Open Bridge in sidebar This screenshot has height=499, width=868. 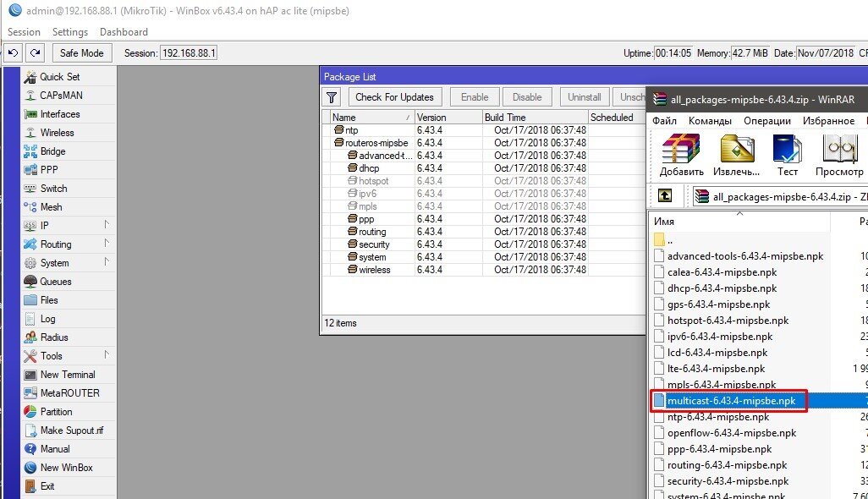pos(69,151)
